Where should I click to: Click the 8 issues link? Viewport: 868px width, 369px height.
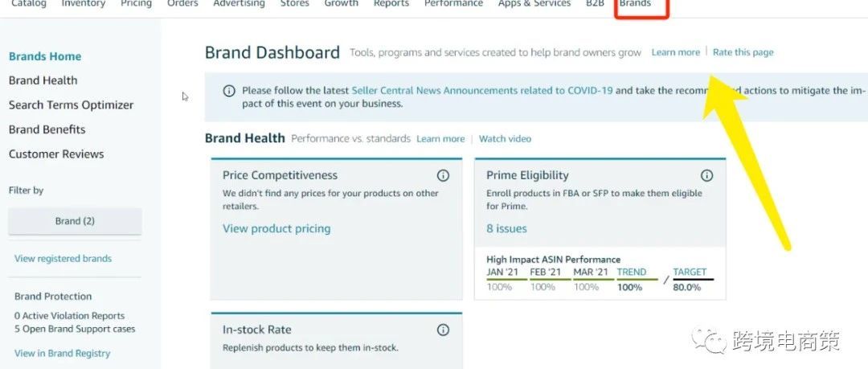click(x=506, y=228)
